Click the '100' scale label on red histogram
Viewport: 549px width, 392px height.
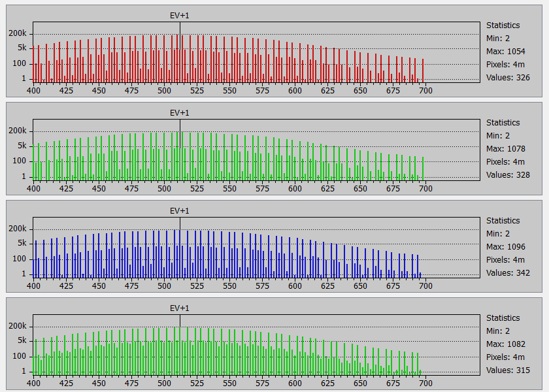[19, 63]
